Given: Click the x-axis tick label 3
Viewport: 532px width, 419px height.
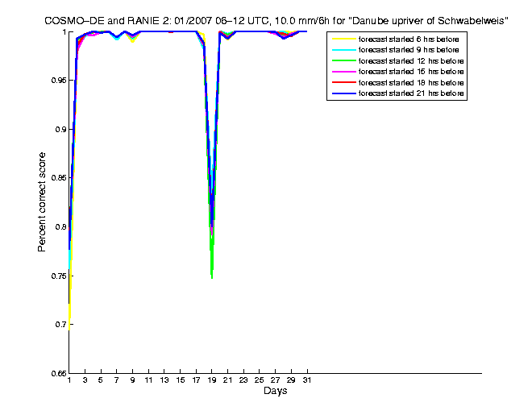Looking at the screenshot, I should (x=85, y=380).
